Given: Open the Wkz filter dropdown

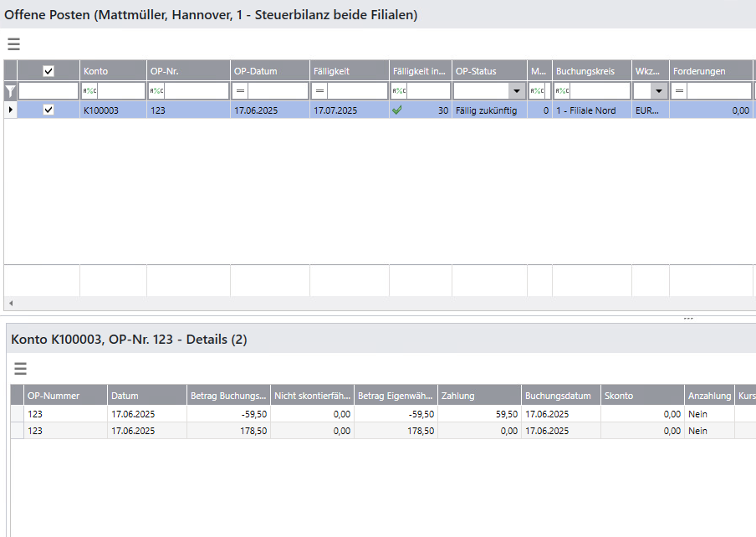Looking at the screenshot, I should click(658, 91).
